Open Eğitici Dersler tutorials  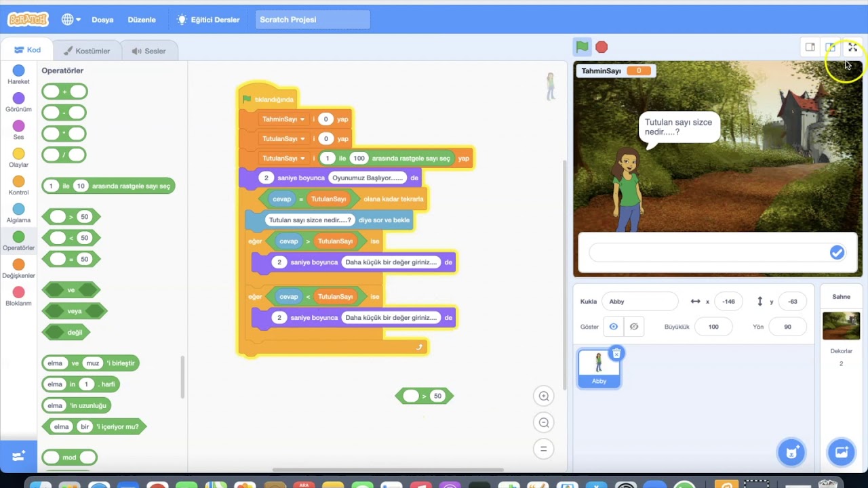208,20
